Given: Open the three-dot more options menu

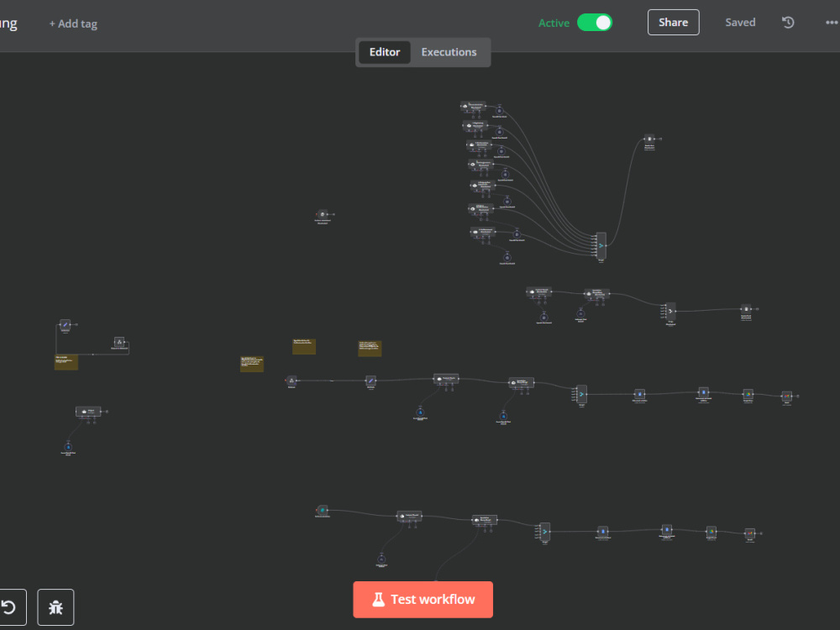Looking at the screenshot, I should (x=832, y=23).
